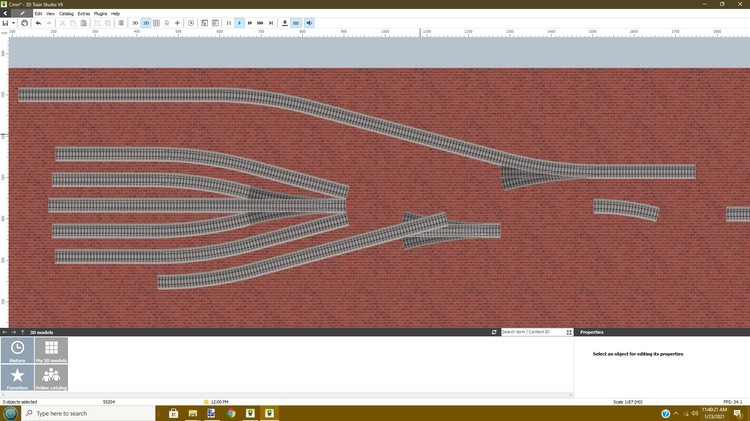Click the Group objects icon
The height and width of the screenshot is (421, 750).
97,23
